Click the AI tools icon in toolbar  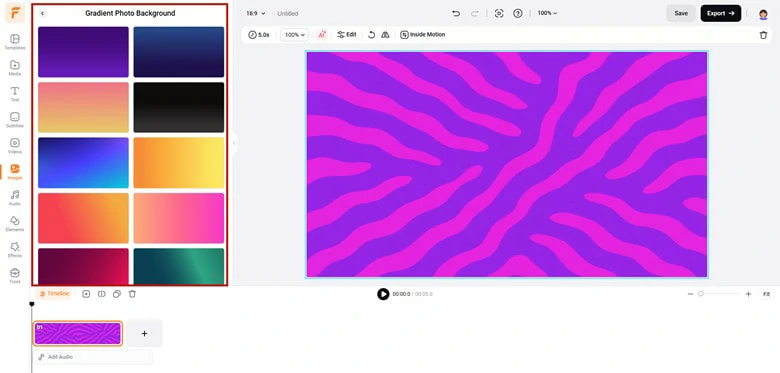coord(322,35)
